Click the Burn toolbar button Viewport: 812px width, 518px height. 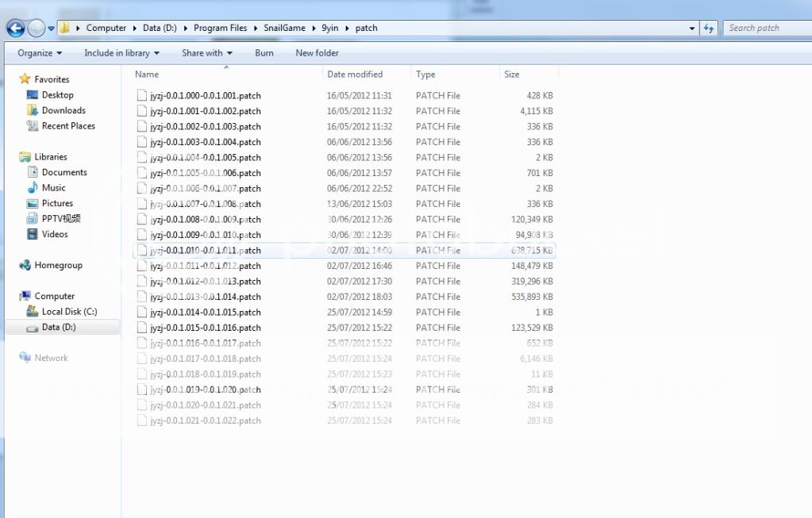[264, 53]
